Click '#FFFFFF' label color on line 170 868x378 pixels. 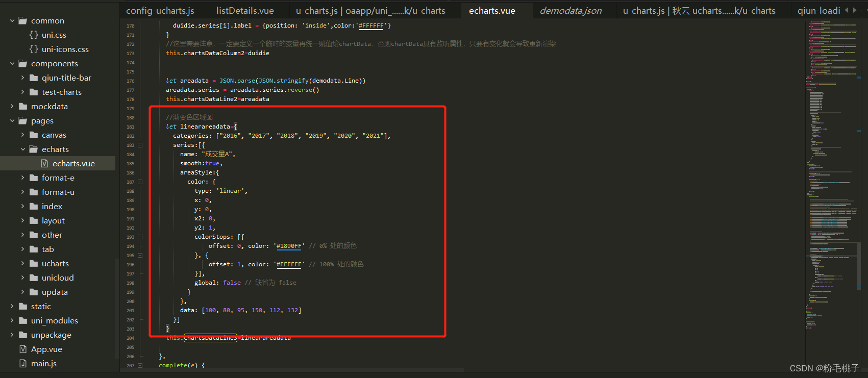click(x=371, y=26)
